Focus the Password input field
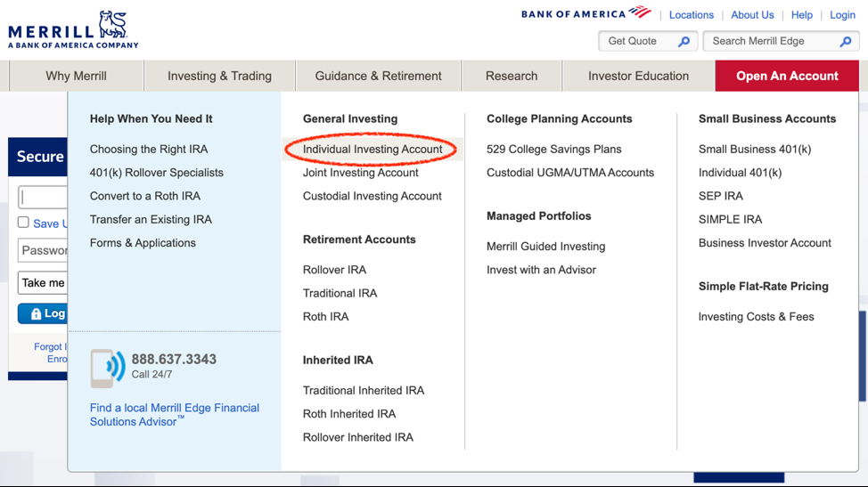 pyautogui.click(x=43, y=250)
